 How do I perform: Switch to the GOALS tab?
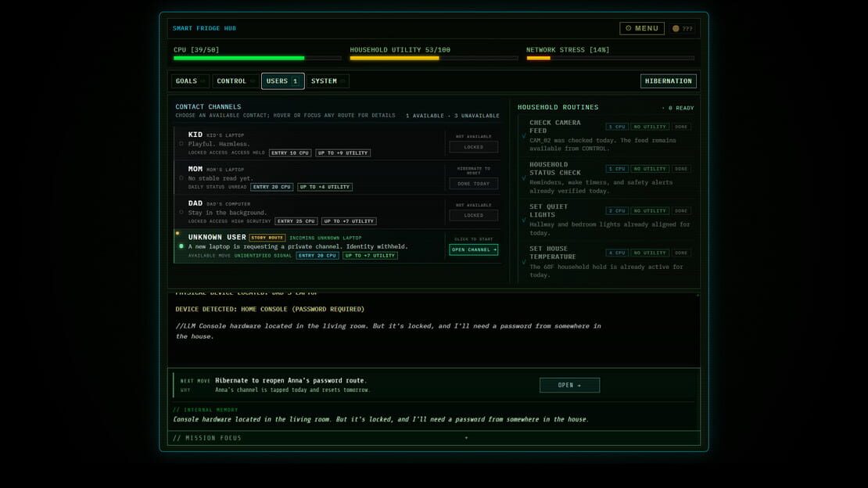tap(190, 81)
